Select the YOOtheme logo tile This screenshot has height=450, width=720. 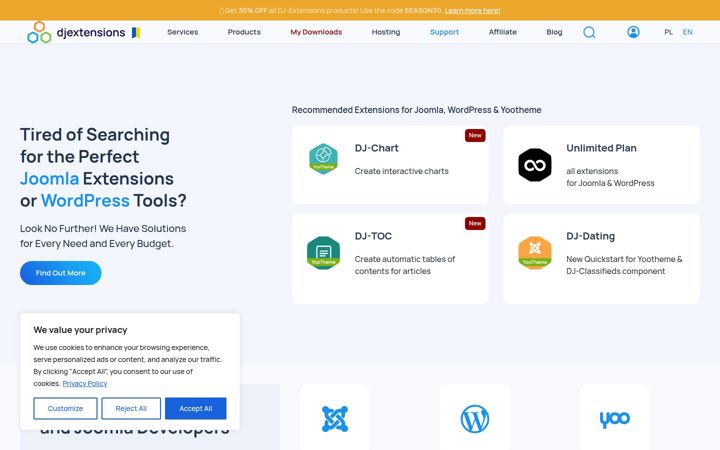coord(614,418)
